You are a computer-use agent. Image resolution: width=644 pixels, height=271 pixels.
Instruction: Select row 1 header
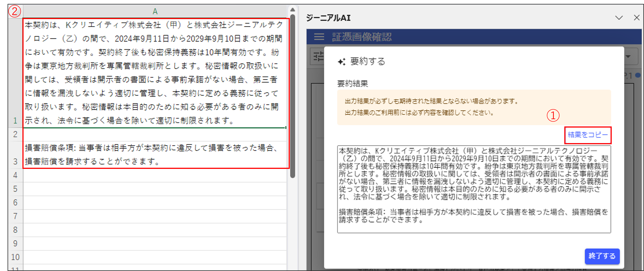[15, 121]
